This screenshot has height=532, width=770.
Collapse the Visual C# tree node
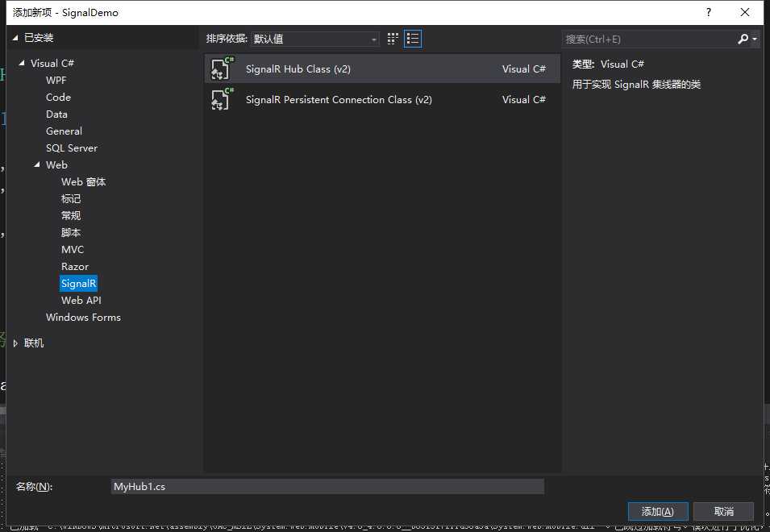[21, 63]
